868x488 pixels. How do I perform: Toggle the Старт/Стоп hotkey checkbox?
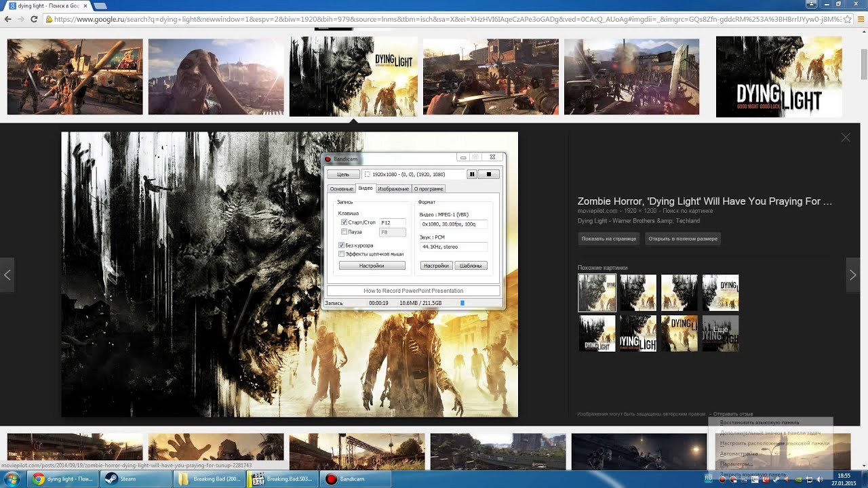pyautogui.click(x=344, y=222)
